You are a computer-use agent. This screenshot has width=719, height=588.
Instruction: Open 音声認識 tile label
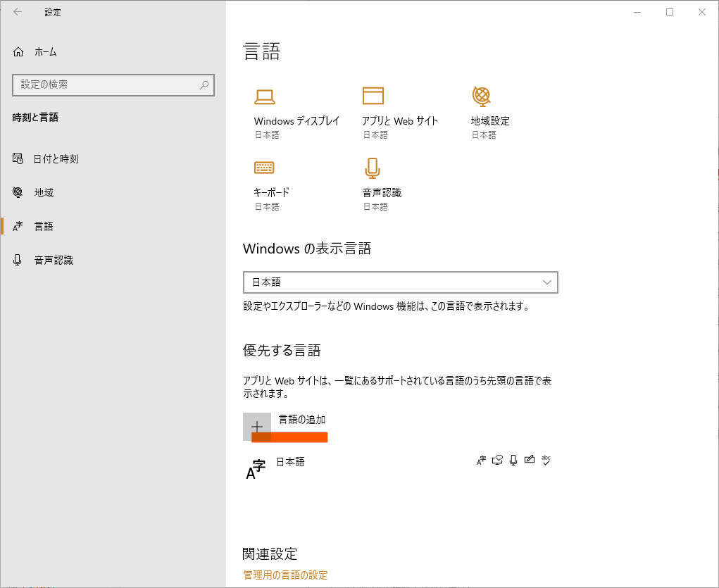point(382,193)
